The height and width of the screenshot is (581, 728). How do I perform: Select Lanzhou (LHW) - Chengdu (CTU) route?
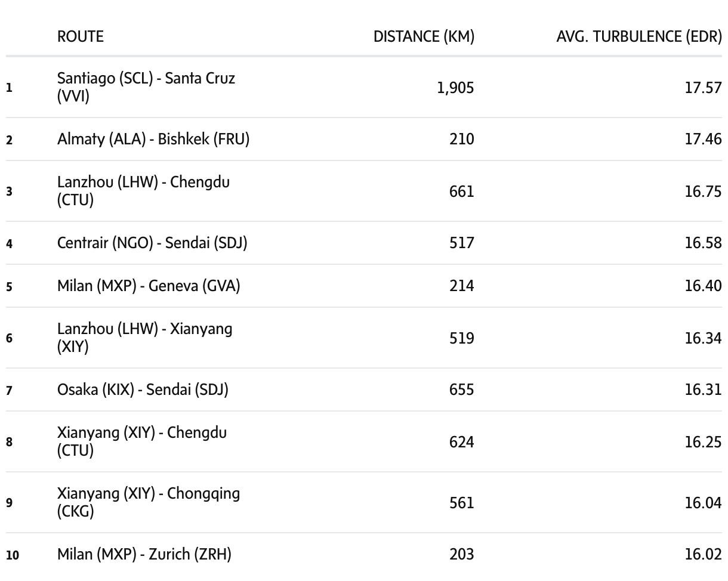[143, 191]
